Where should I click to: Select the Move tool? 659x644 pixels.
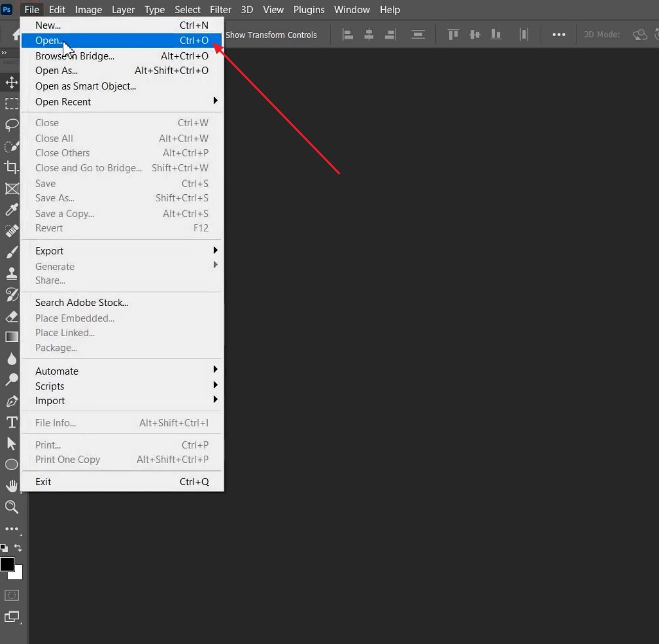pos(11,82)
